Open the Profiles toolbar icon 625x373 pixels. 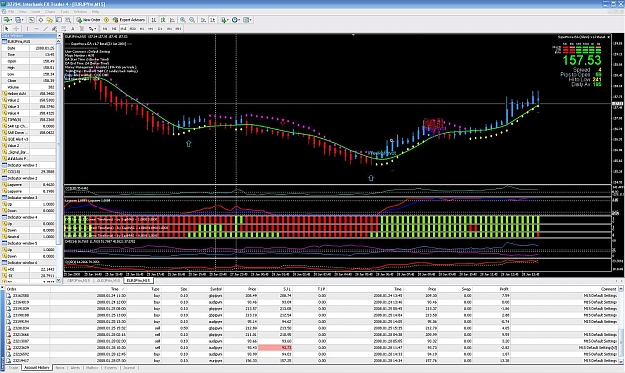(18, 20)
